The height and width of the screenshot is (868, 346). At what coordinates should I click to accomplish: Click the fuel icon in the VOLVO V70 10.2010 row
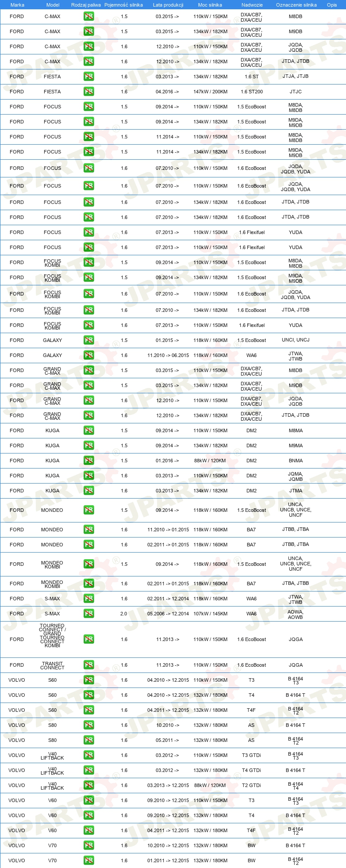coord(88,845)
